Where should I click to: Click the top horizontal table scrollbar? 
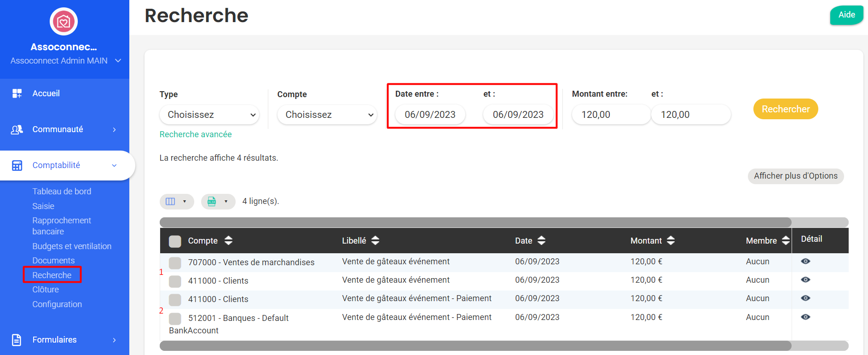(x=475, y=222)
